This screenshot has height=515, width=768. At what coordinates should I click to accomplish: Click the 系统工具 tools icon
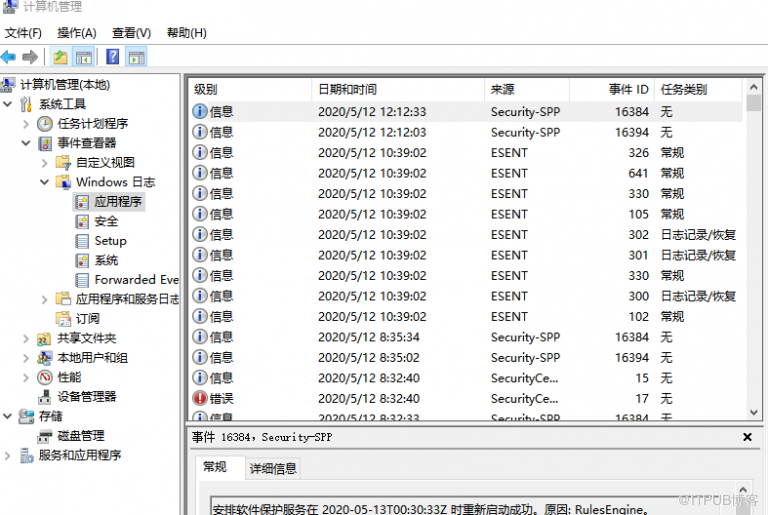coord(26,104)
